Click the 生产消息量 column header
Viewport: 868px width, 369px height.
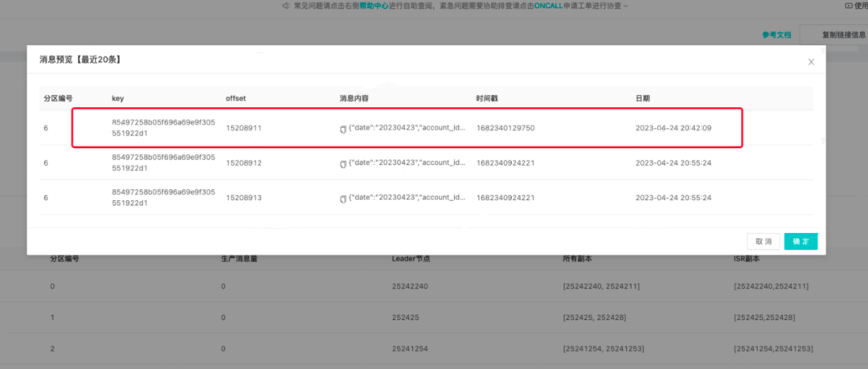239,259
